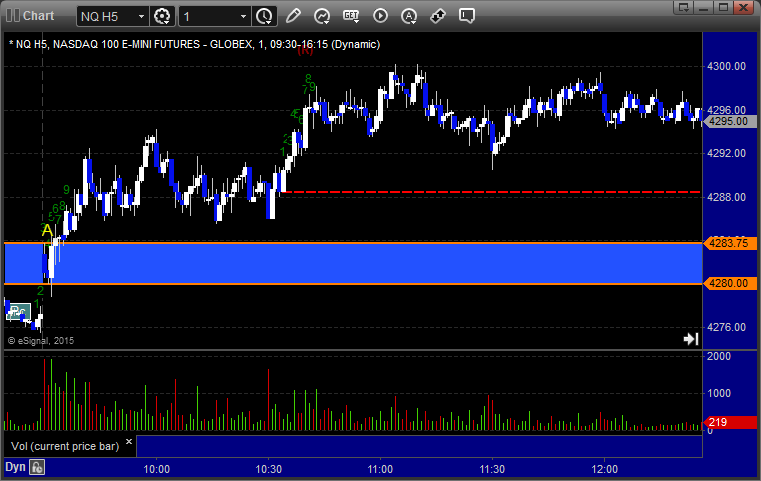Viewport: 761px width, 481px height.
Task: Click the 12:00 time axis label
Action: 604,469
